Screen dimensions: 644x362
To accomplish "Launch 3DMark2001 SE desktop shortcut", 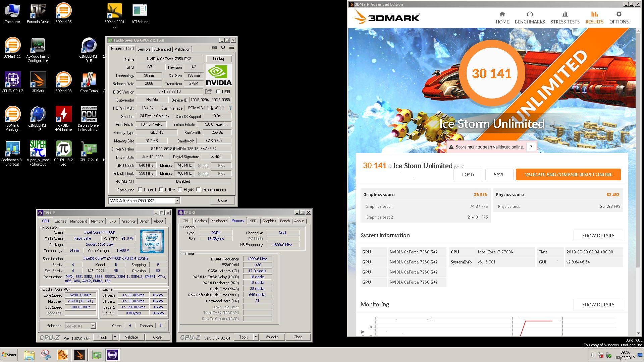I will [x=114, y=15].
